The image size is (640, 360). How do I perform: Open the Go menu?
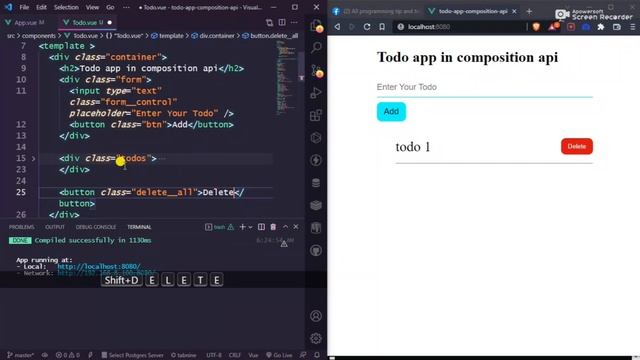point(110,7)
